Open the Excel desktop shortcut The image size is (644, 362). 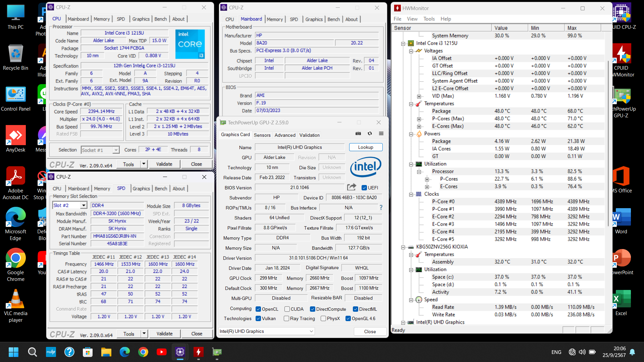tap(621, 303)
